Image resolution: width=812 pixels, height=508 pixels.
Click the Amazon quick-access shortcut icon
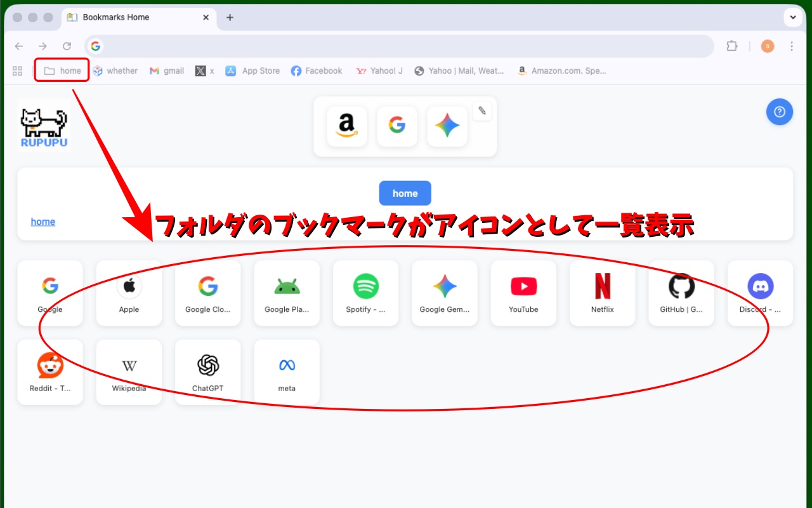click(347, 126)
